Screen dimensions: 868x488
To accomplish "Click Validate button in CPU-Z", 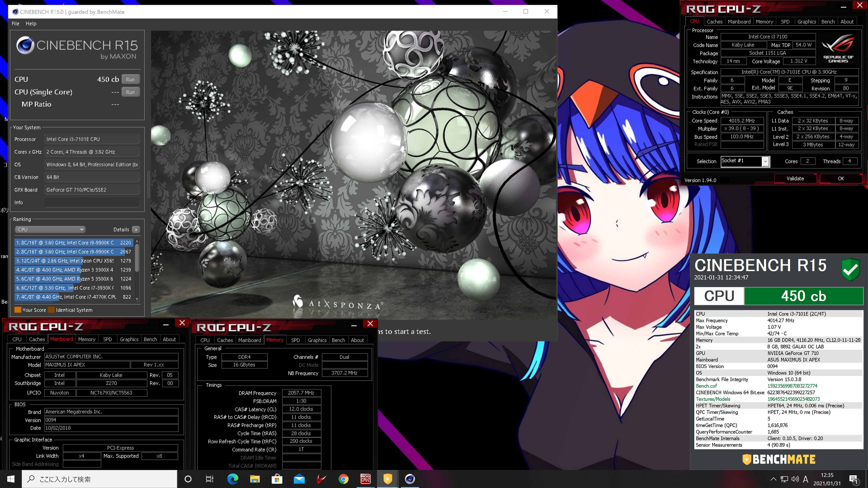I will click(795, 178).
